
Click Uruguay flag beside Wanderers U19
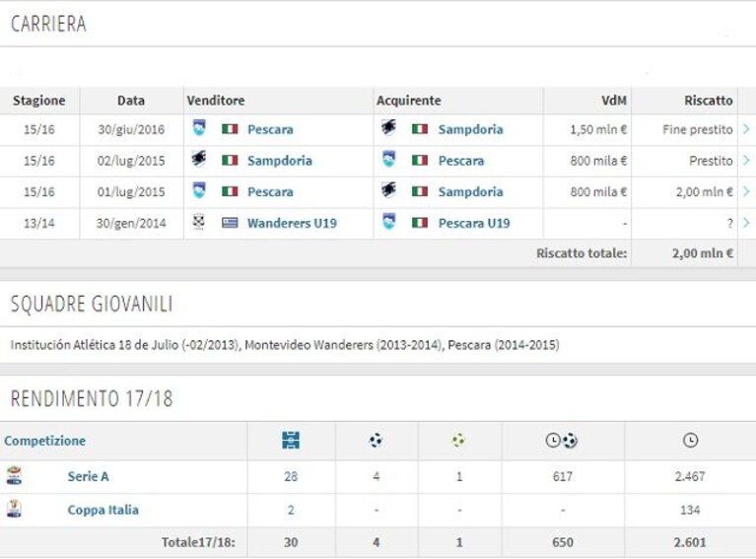pyautogui.click(x=230, y=223)
